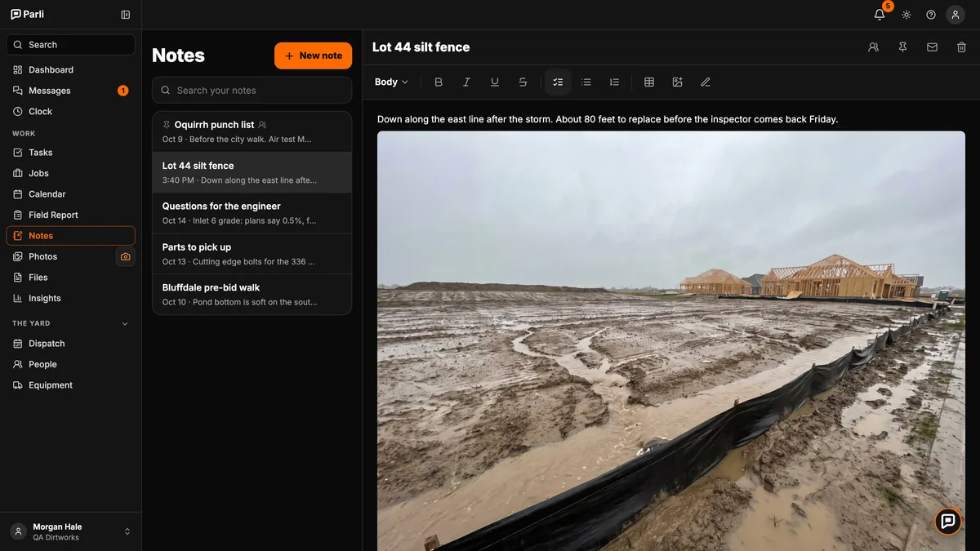Open notifications bell

coord(880,15)
